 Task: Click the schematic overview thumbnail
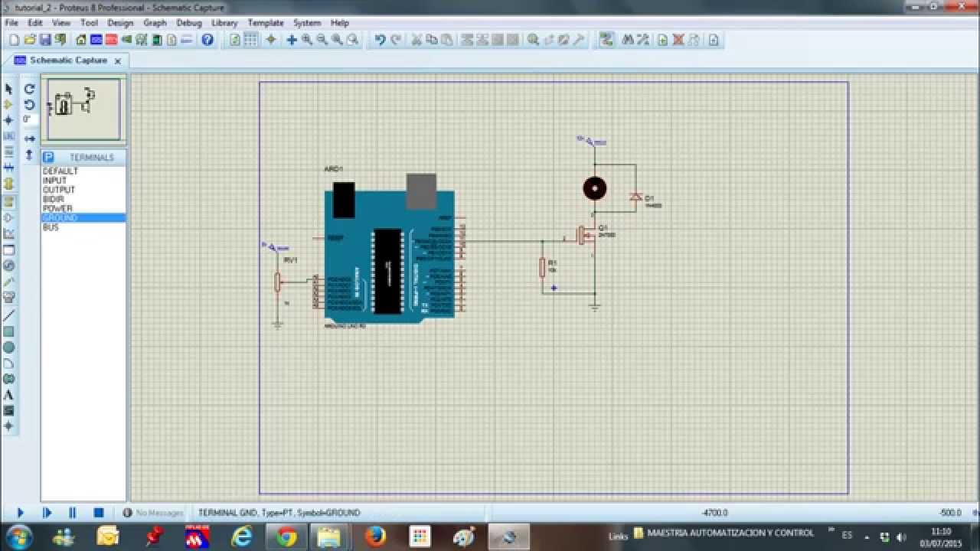coord(83,109)
